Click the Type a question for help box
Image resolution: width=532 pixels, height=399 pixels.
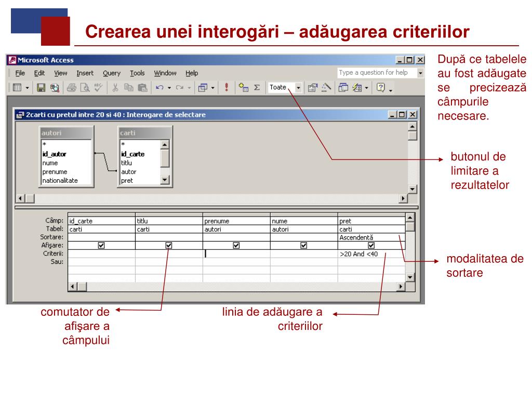[377, 73]
